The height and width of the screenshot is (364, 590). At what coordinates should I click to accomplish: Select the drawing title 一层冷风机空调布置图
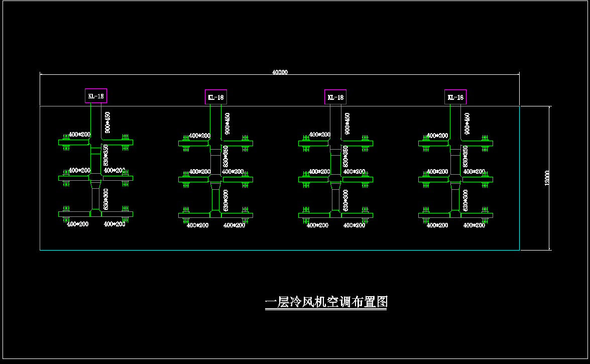[x=326, y=302]
